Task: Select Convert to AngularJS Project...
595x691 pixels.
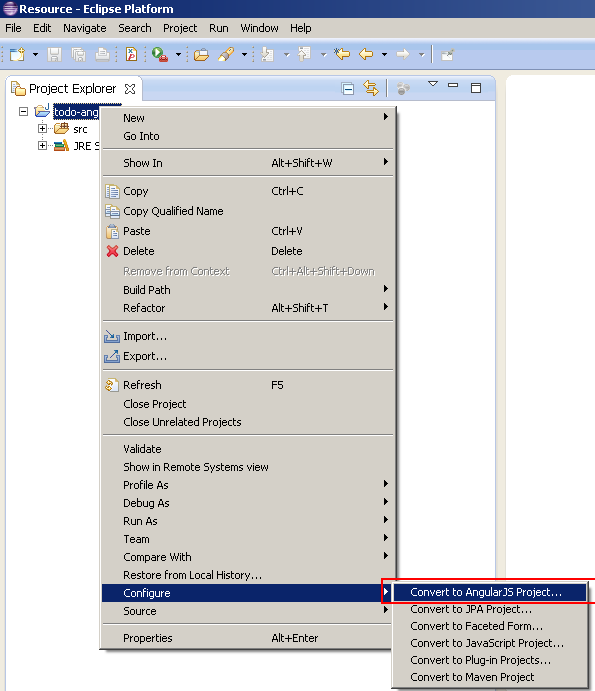Action: (490, 592)
